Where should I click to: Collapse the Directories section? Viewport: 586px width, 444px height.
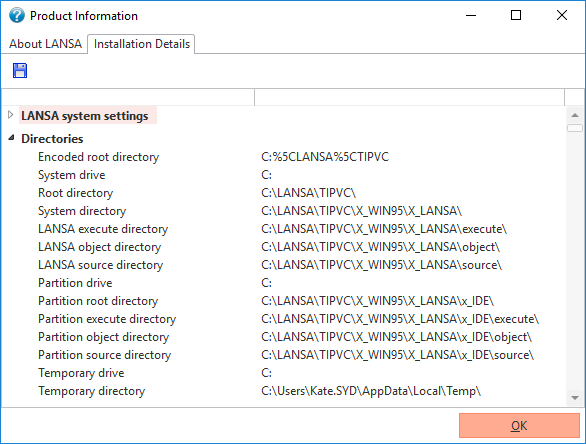(11, 138)
